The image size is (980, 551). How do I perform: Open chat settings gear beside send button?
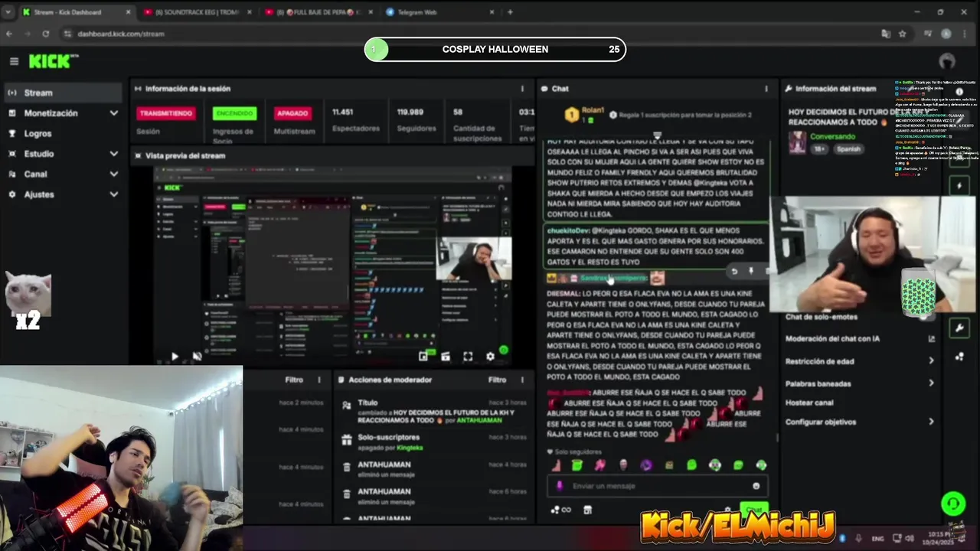click(728, 510)
